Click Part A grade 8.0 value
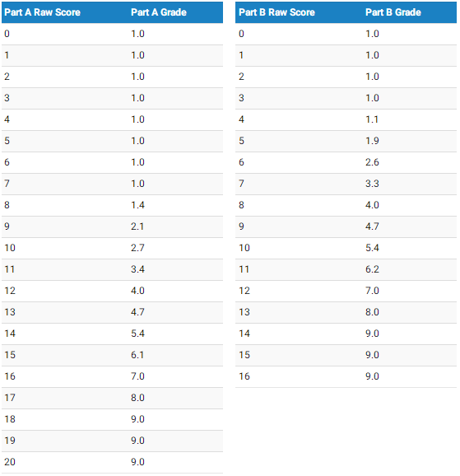This screenshot has width=460, height=476. (x=137, y=398)
